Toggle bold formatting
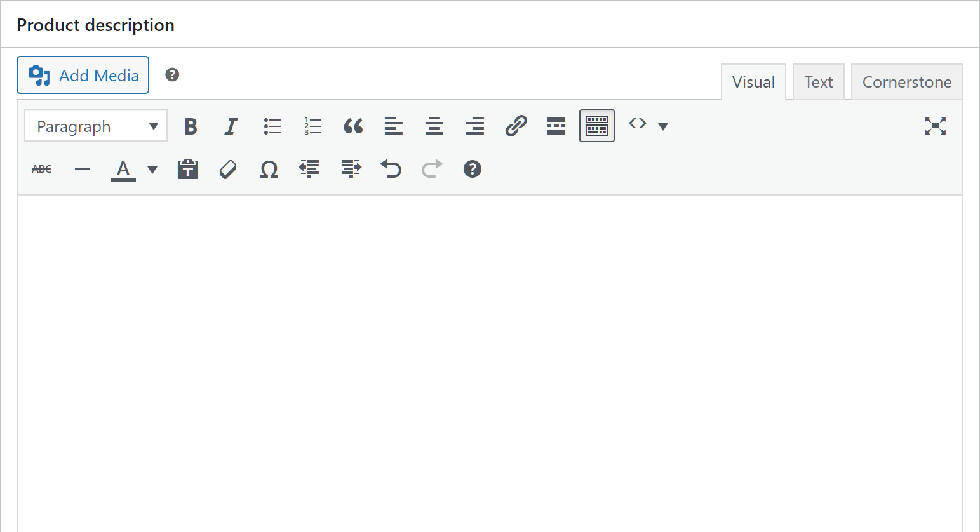The image size is (980, 532). (191, 126)
